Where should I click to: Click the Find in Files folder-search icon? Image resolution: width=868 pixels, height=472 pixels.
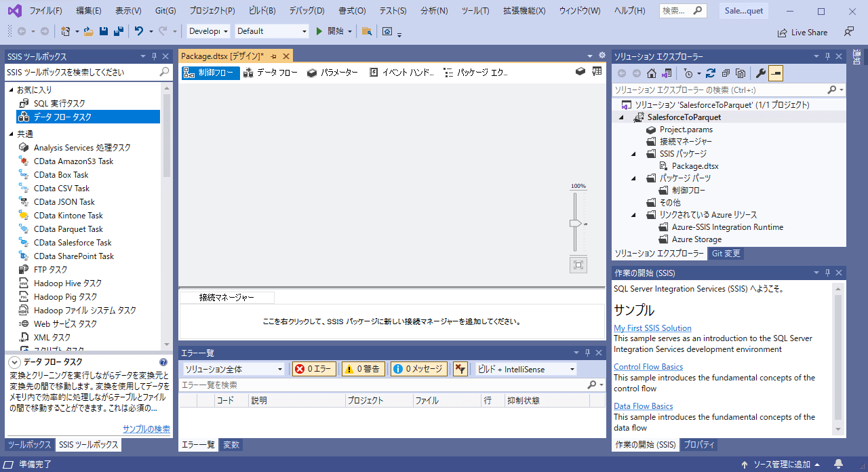pyautogui.click(x=367, y=31)
